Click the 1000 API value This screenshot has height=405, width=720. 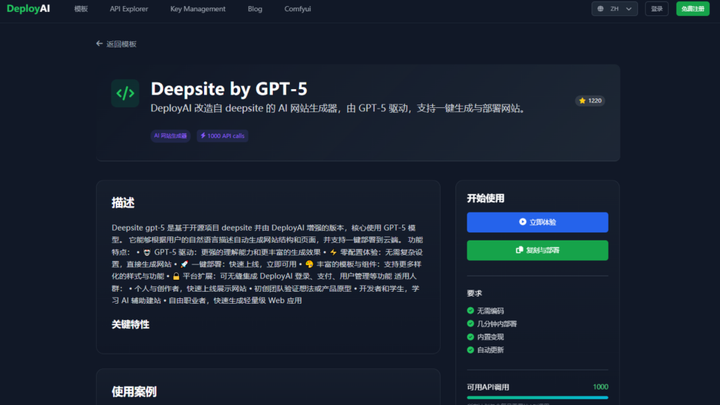coord(600,387)
